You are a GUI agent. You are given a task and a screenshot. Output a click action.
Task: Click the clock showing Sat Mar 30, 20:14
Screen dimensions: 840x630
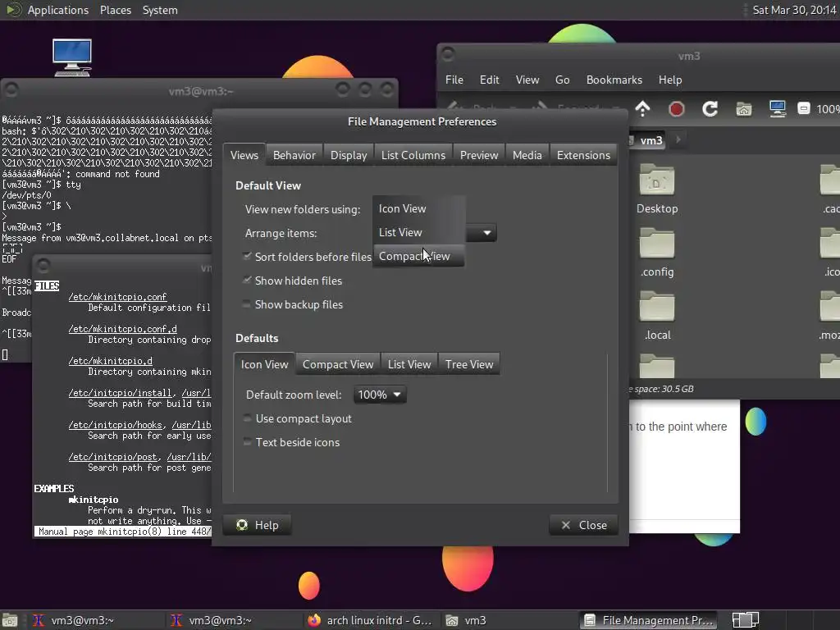pyautogui.click(x=794, y=10)
